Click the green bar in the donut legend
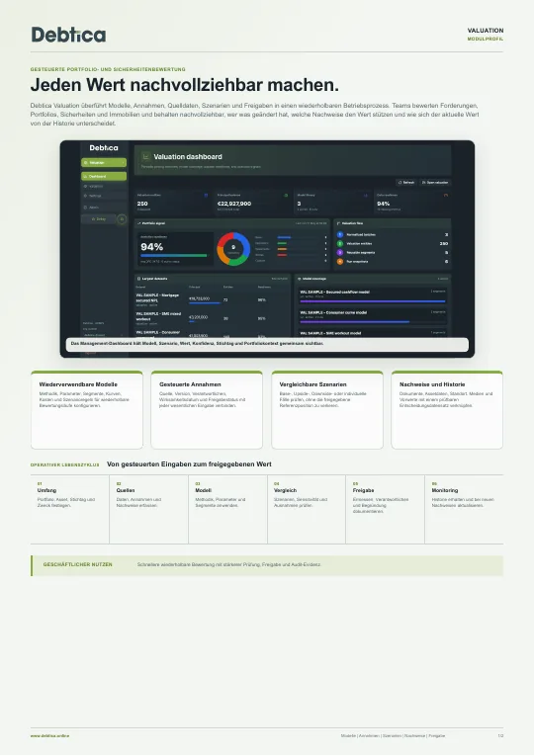The height and width of the screenshot is (756, 534). (282, 243)
